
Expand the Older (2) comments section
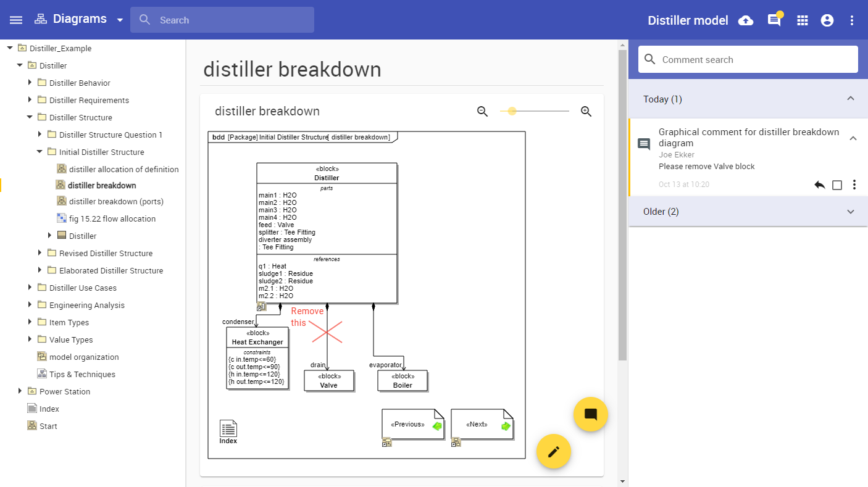tap(851, 212)
